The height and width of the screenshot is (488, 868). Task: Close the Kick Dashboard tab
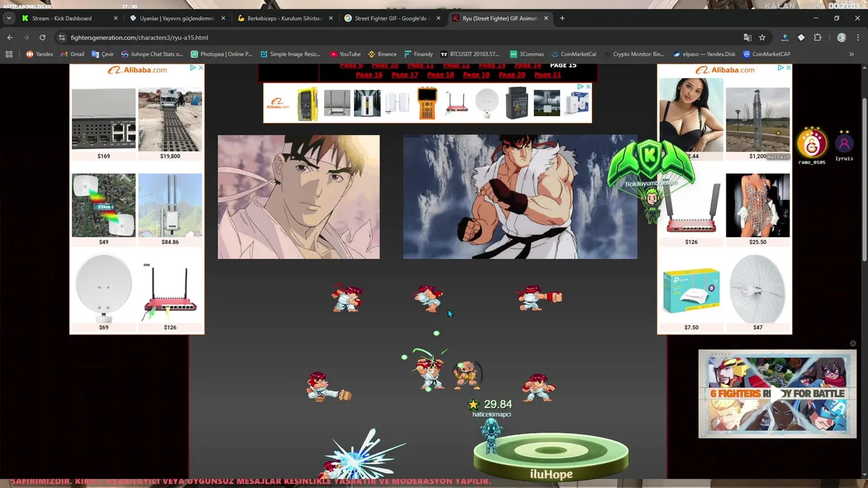point(115,18)
